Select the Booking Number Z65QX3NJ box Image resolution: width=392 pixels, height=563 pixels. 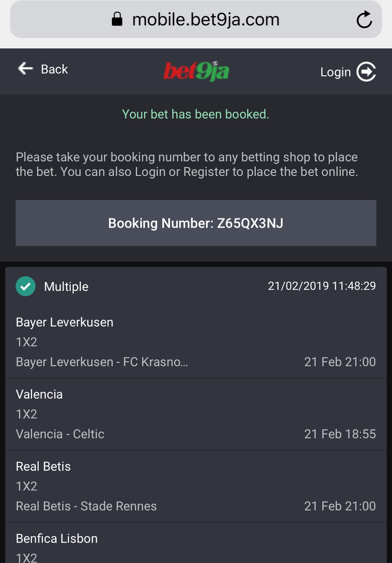(196, 223)
